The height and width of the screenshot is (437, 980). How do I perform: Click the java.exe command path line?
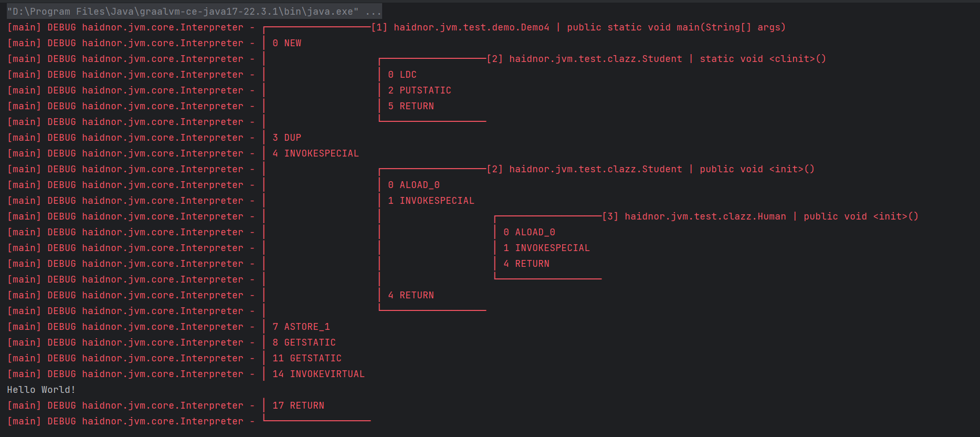(x=183, y=12)
